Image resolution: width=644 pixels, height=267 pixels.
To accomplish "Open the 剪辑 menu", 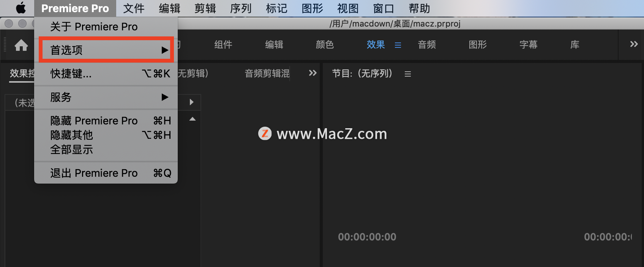I will [x=205, y=8].
